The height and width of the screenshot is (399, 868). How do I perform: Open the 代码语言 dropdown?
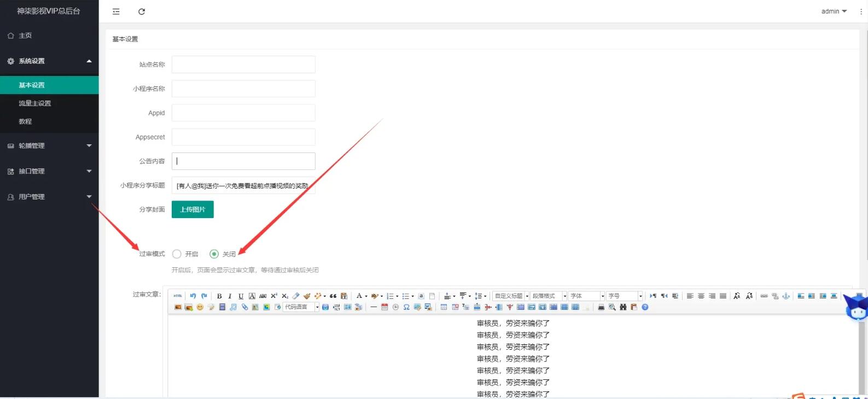point(301,307)
